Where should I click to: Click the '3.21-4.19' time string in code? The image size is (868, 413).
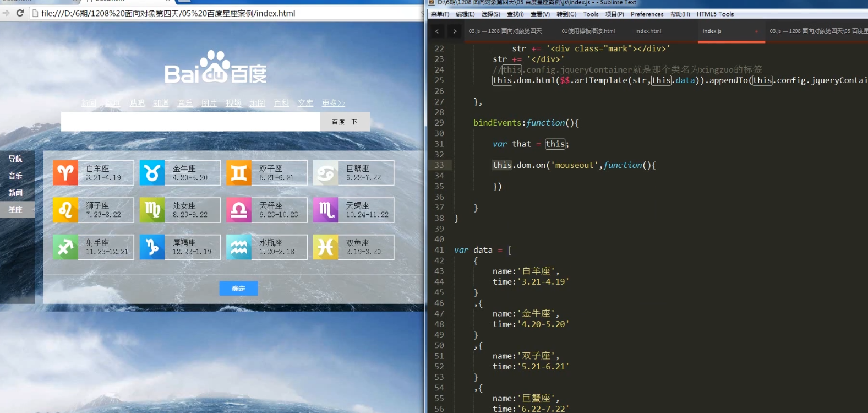[x=543, y=282]
